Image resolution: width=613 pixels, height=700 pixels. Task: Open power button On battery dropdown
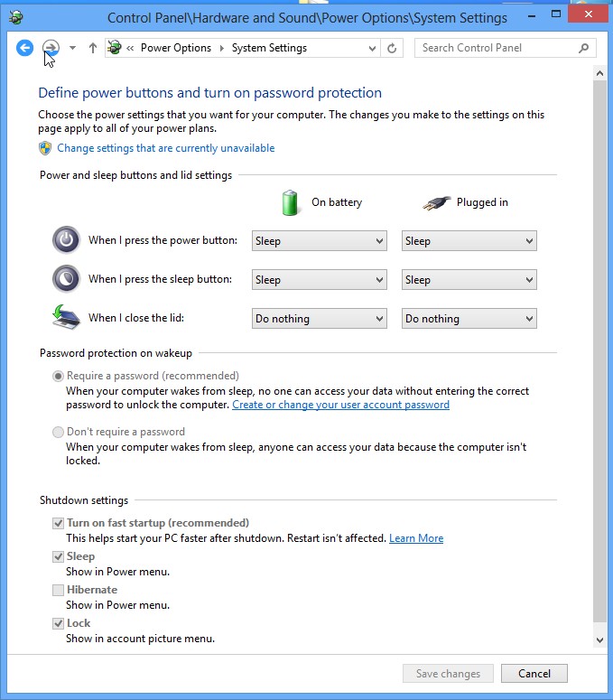click(319, 241)
